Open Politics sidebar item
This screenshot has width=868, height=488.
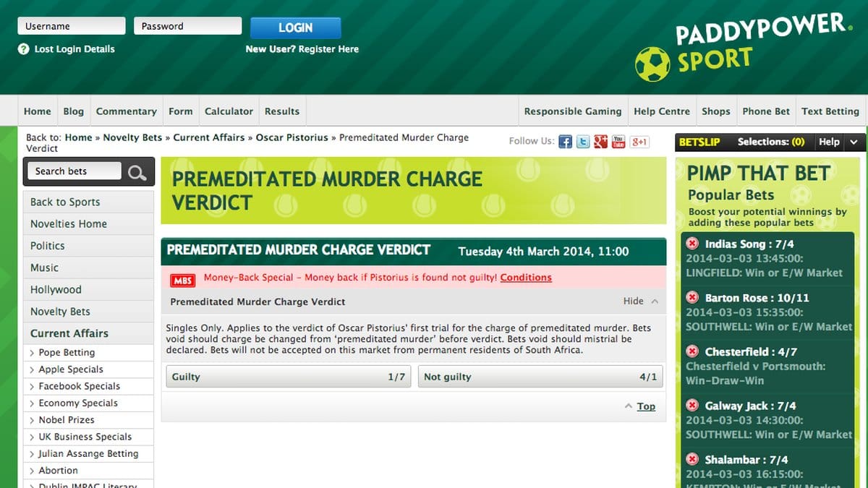coord(88,246)
